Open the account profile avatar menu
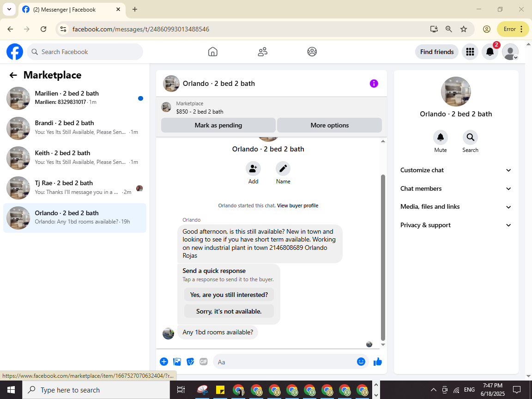532x399 pixels. coord(510,52)
